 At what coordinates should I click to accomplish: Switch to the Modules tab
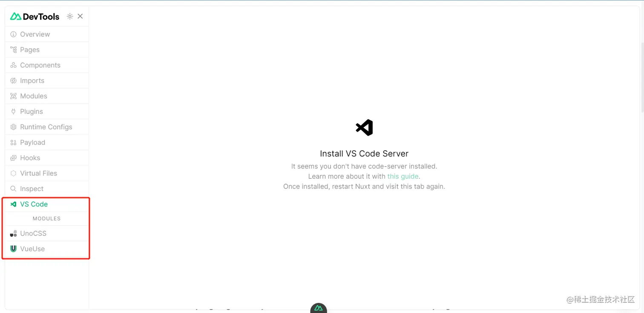(47, 96)
